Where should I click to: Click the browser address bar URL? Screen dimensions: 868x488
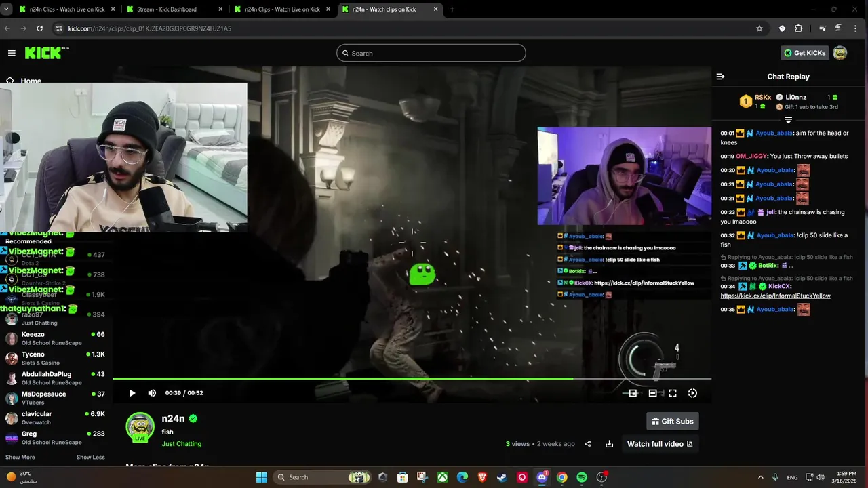pos(150,28)
